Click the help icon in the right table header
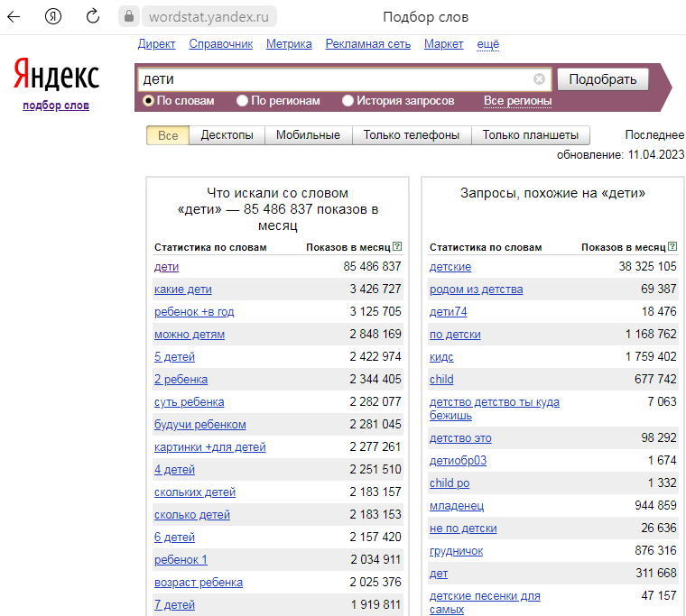 click(x=672, y=246)
